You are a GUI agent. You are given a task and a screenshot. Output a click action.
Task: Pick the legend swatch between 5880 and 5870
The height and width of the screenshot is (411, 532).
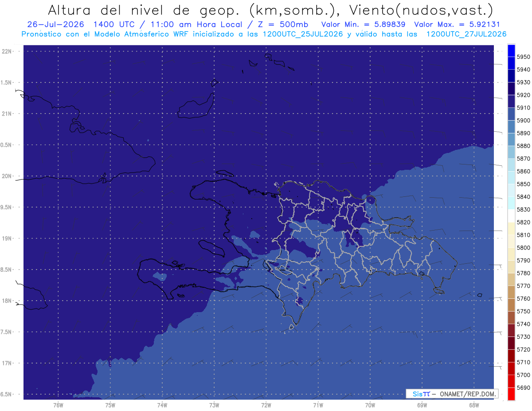coord(511,152)
